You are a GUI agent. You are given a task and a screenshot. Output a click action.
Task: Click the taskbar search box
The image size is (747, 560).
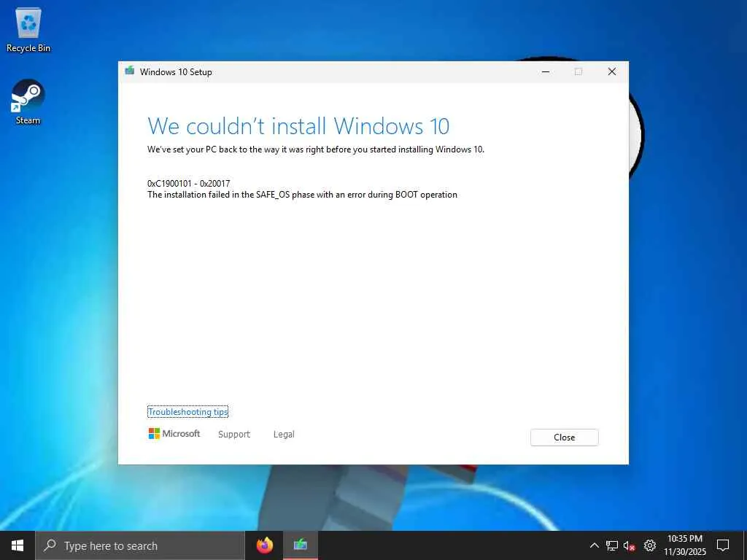click(x=140, y=545)
